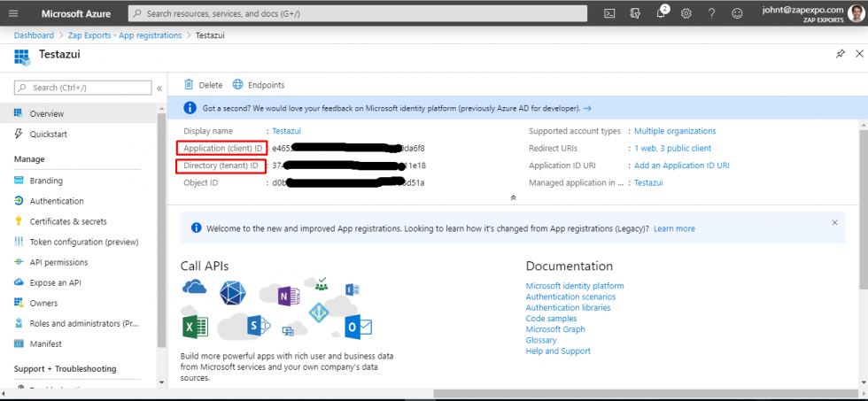The width and height of the screenshot is (868, 401).
Task: Go to Zap Exports - App registrations breadcrumb
Action: coord(125,35)
